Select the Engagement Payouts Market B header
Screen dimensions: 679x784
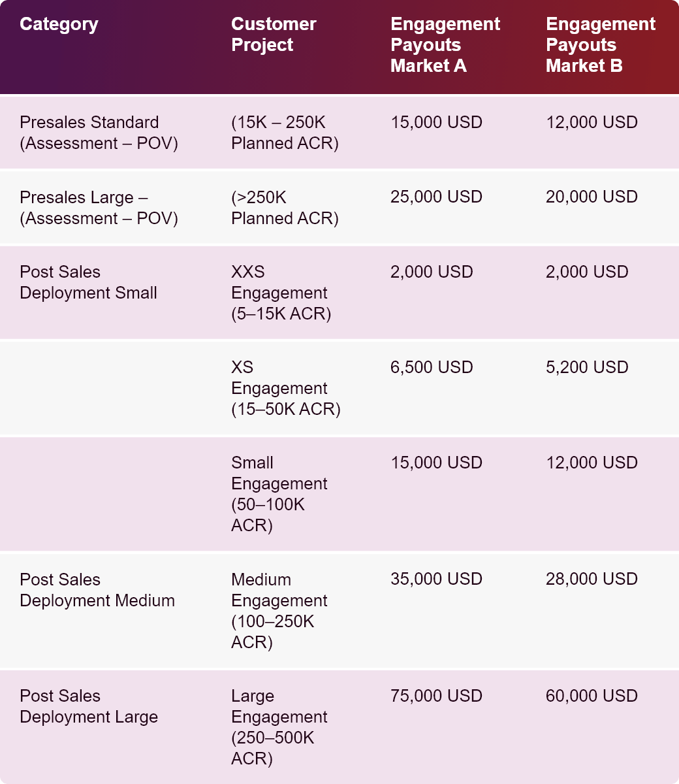point(600,45)
